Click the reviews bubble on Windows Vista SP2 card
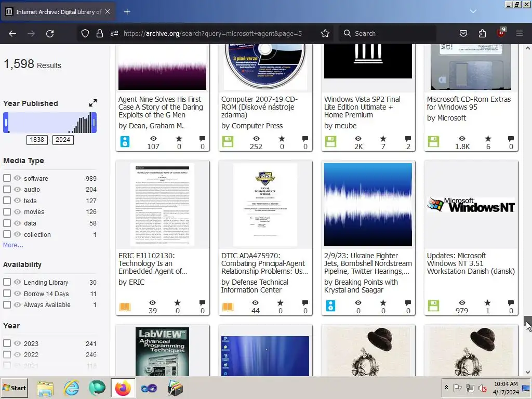Screen dimensions: 532x399 pos(408,138)
